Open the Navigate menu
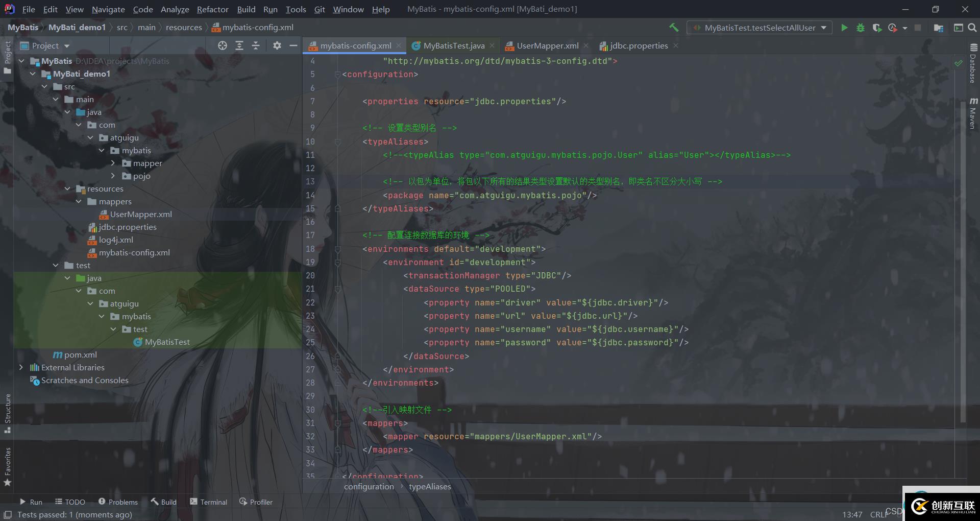This screenshot has height=521, width=980. point(108,9)
